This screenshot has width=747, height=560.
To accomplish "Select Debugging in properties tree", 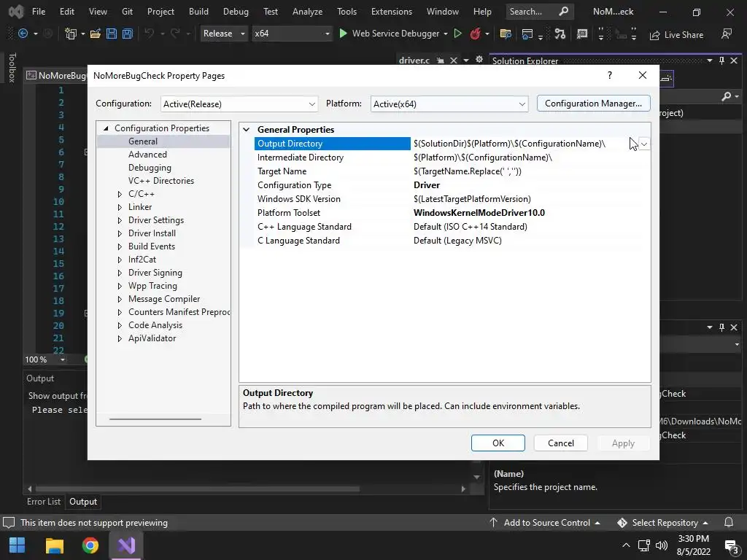I will 150,168.
